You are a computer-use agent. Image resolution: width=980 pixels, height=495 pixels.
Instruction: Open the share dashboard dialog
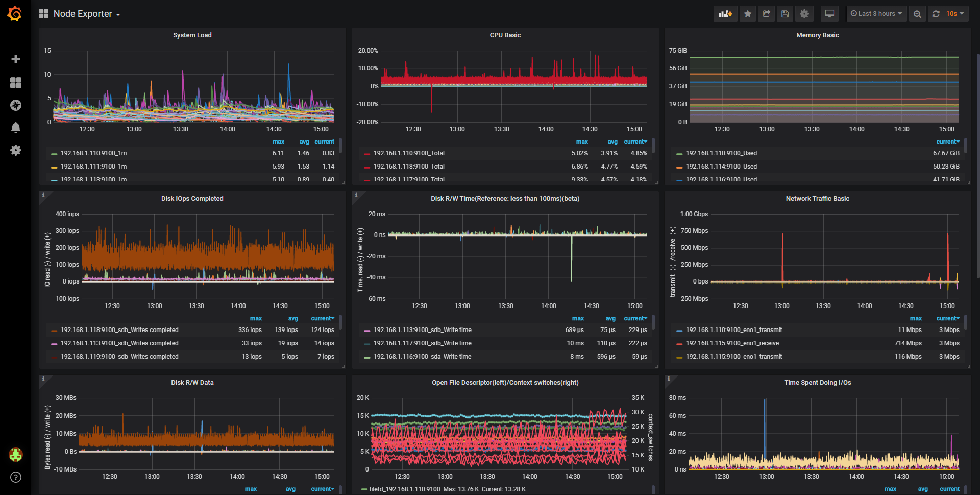click(767, 14)
